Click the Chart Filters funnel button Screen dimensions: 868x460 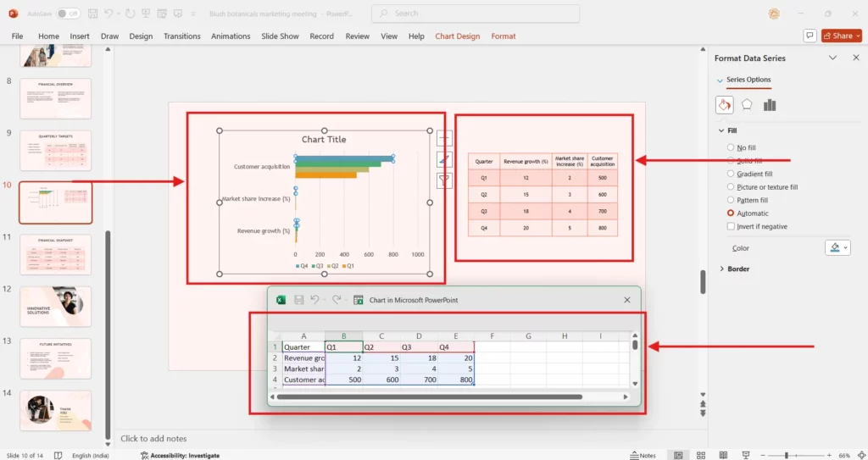click(445, 180)
